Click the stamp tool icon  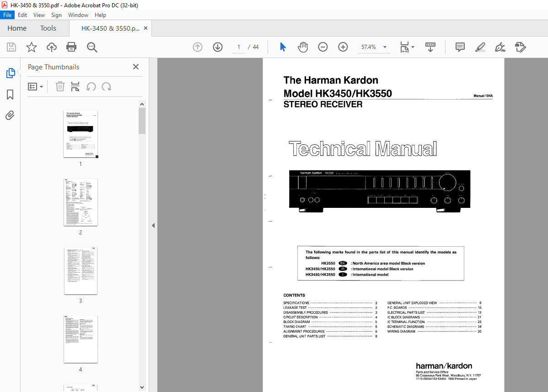pyautogui.click(x=521, y=47)
